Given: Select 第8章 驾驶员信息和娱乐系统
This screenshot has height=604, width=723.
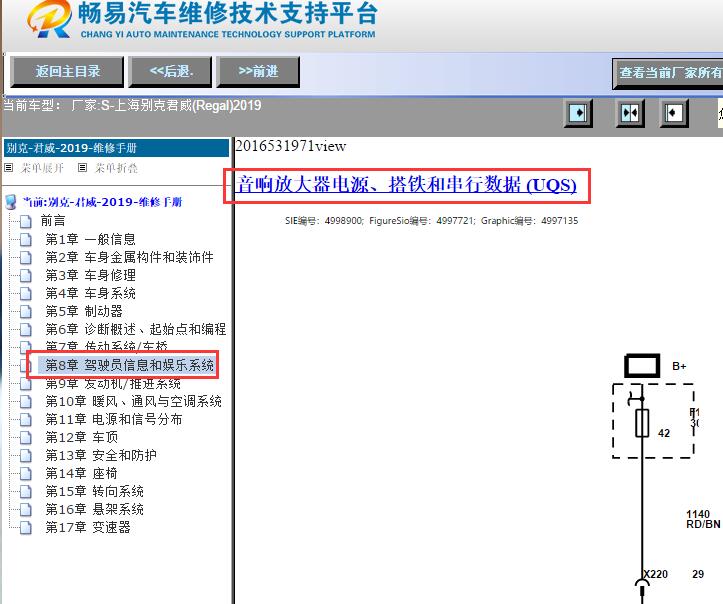Looking at the screenshot, I should tap(129, 365).
